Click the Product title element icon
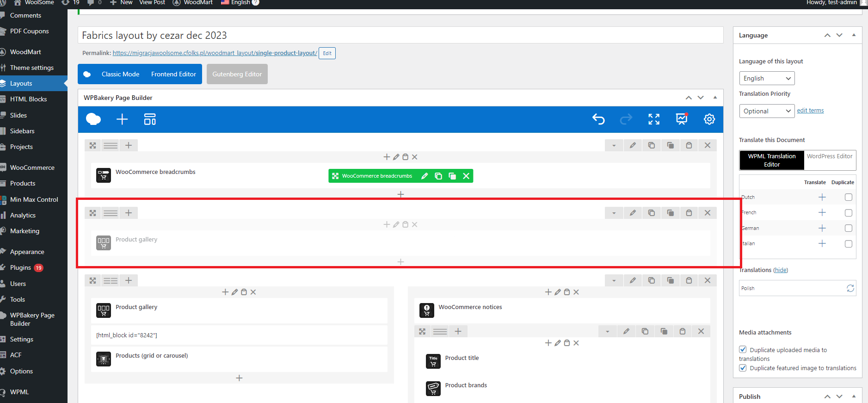The image size is (868, 403). 433,361
